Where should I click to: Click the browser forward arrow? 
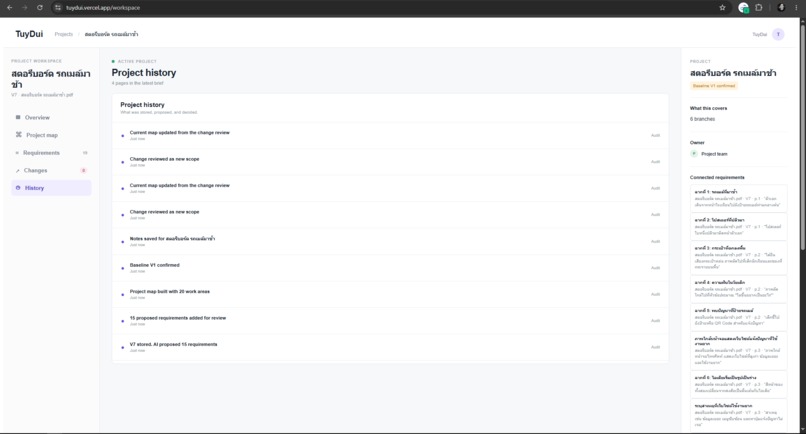click(24, 8)
